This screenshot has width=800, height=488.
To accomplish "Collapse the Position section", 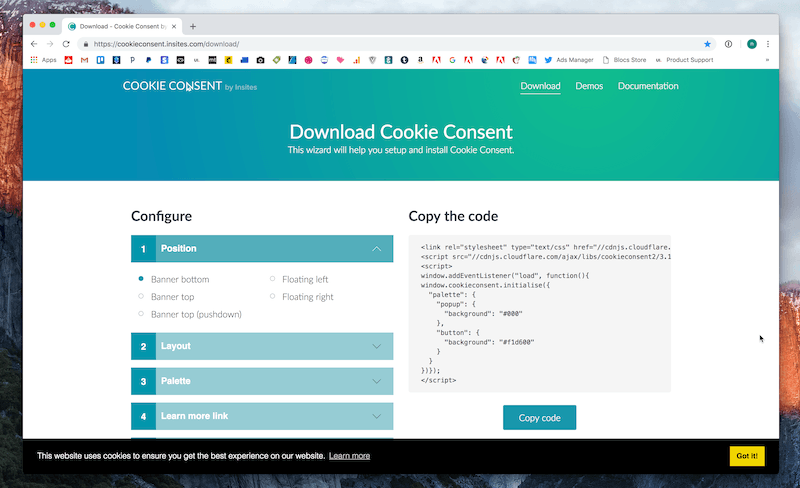I will pos(262,249).
